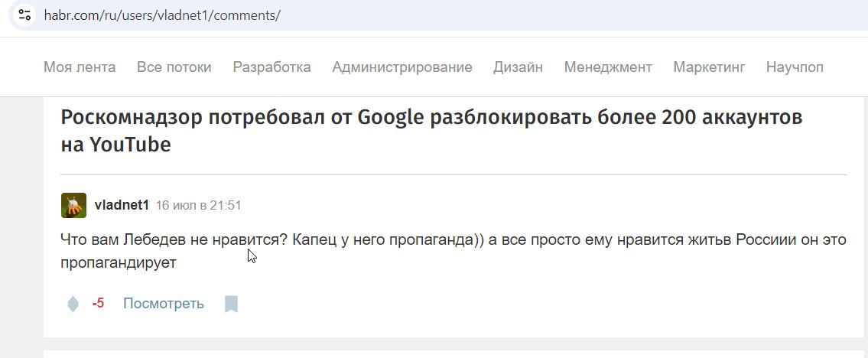Click the vladnet1 username link
Image resolution: width=868 pixels, height=358 pixels.
pyautogui.click(x=122, y=205)
